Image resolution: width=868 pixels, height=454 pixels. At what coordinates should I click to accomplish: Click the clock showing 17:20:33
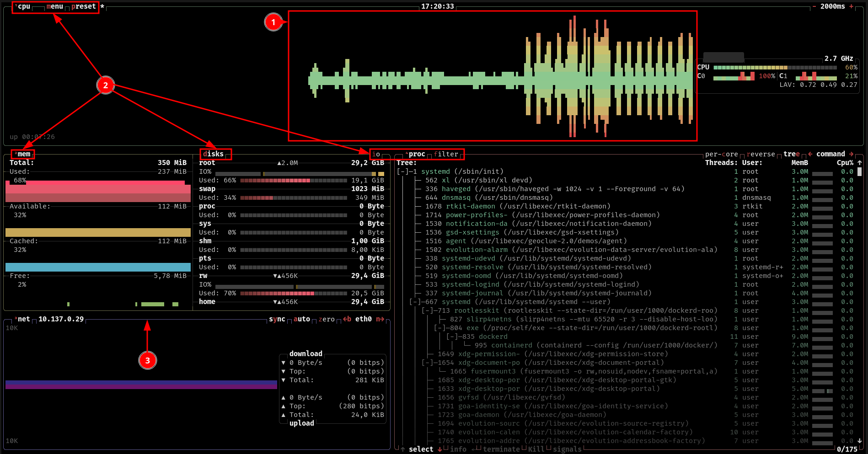pyautogui.click(x=438, y=6)
